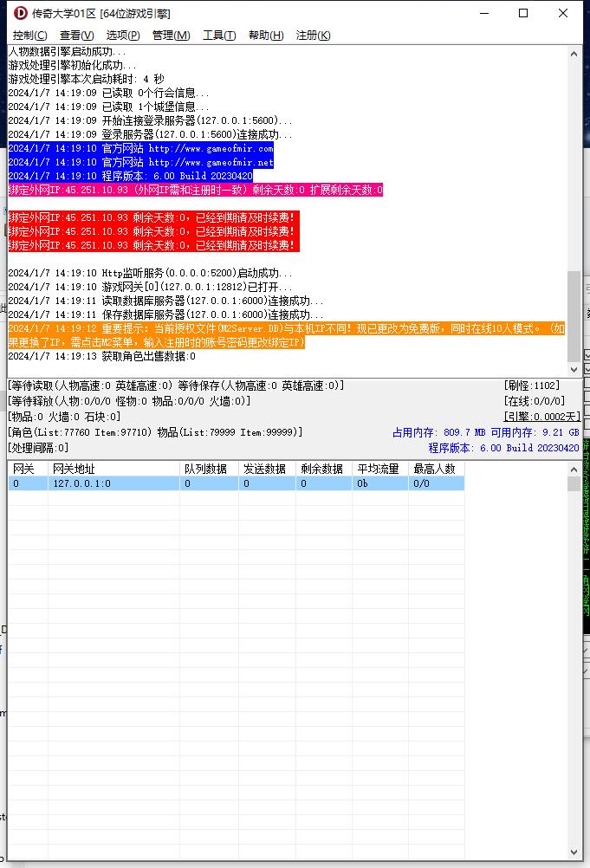The image size is (590, 868).
Task: Click the 游戏网关[0] opened log line
Action: pyautogui.click(x=150, y=287)
